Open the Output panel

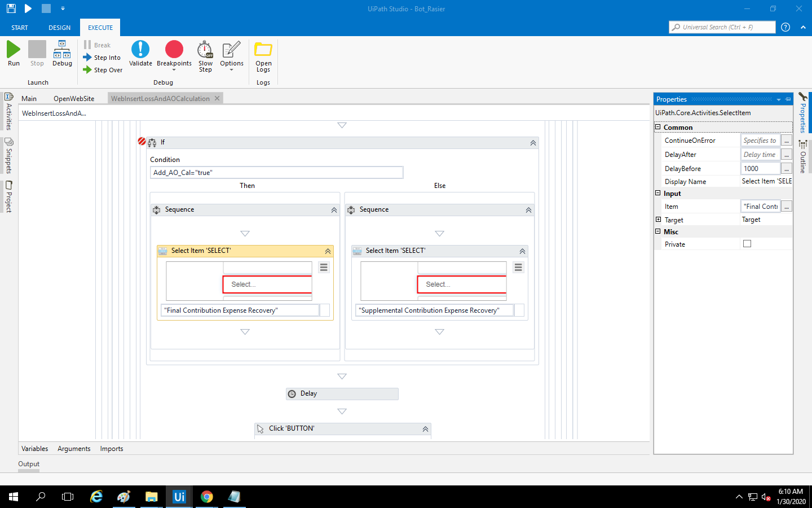pos(29,464)
